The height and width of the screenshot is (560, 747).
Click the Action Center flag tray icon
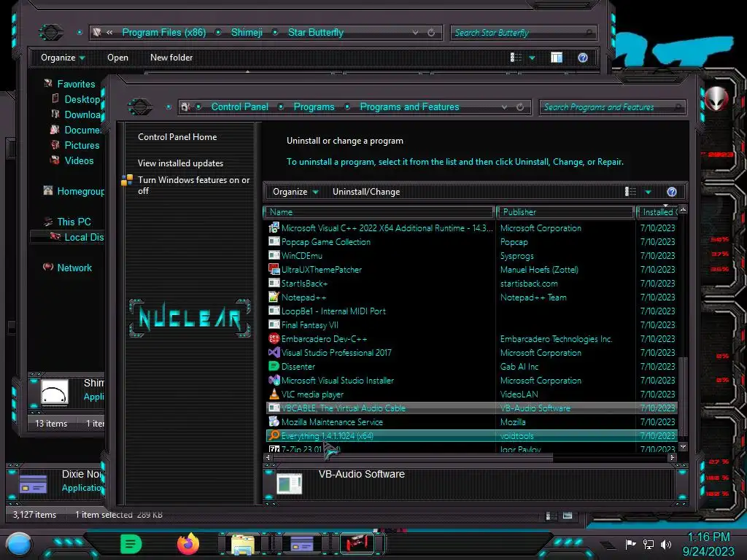click(x=630, y=544)
